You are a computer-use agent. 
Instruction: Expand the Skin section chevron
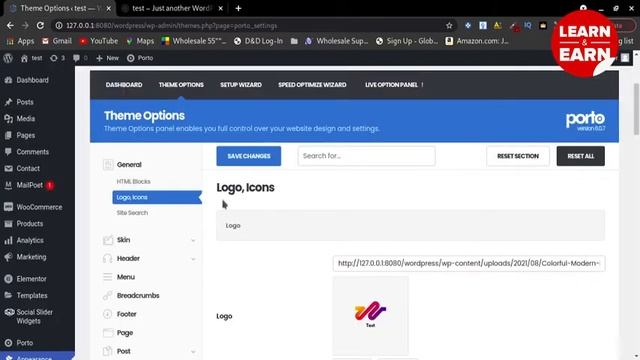pos(193,240)
